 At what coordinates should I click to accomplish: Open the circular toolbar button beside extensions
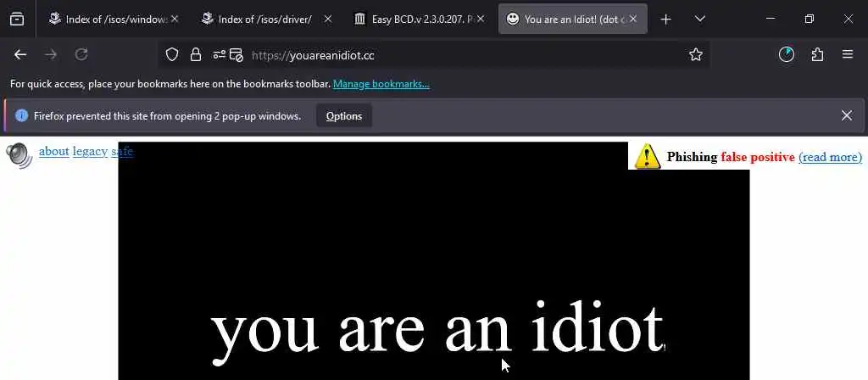point(787,54)
